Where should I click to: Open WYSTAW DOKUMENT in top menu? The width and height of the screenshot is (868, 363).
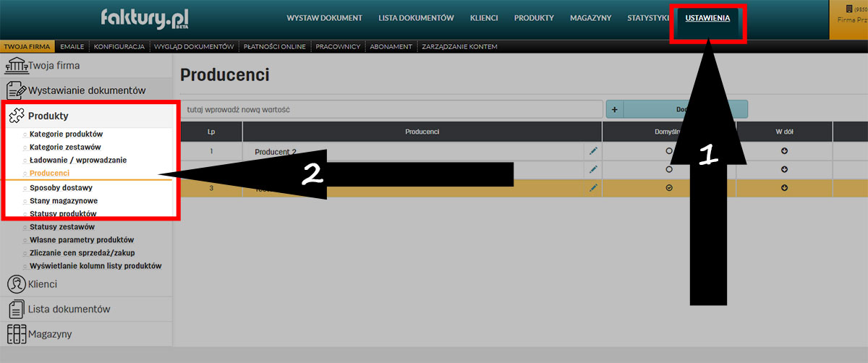tap(324, 18)
